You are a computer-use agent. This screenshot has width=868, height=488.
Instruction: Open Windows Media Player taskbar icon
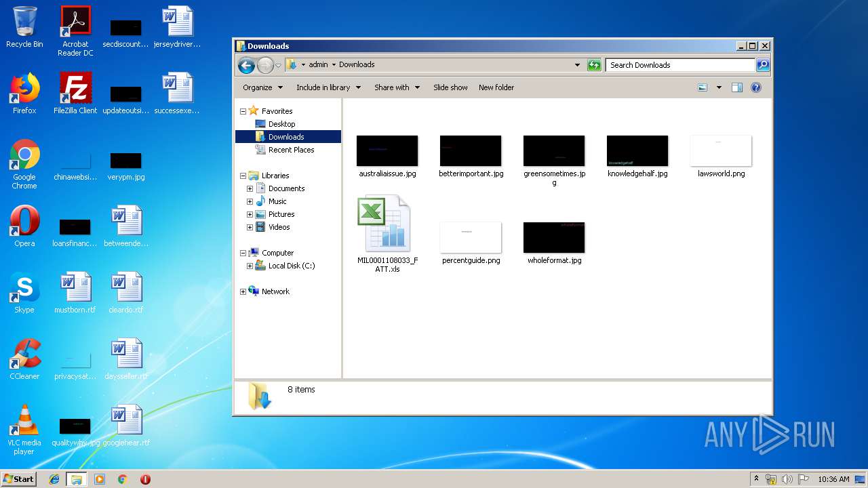click(100, 479)
